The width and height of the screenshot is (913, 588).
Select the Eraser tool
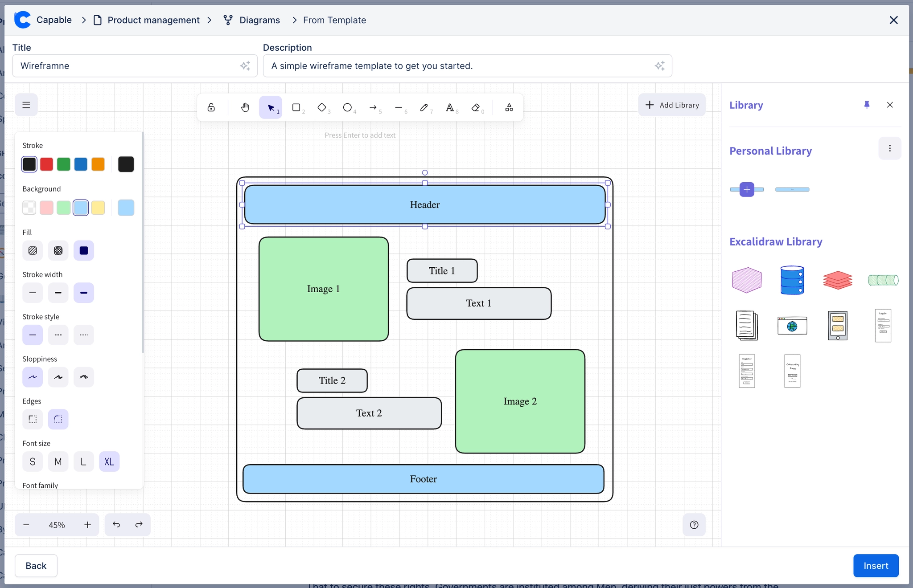click(476, 107)
